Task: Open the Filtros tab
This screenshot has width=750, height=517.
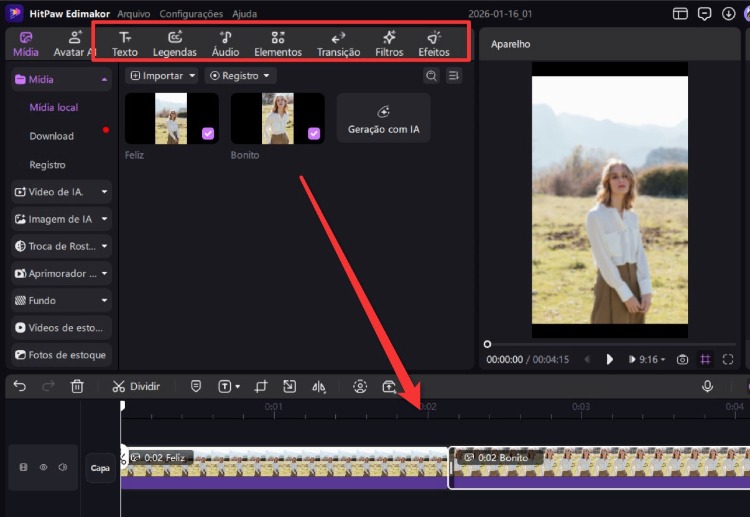Action: 389,44
